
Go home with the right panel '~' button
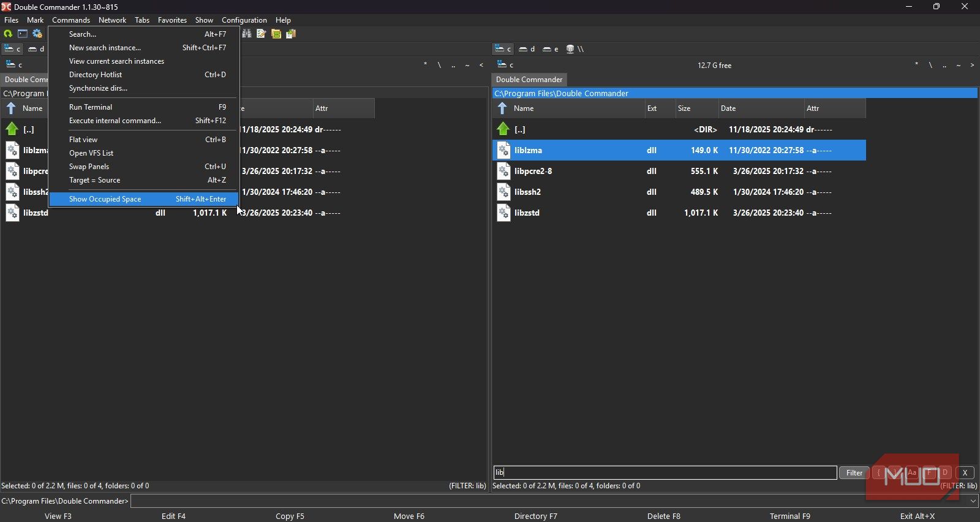pyautogui.click(x=959, y=65)
